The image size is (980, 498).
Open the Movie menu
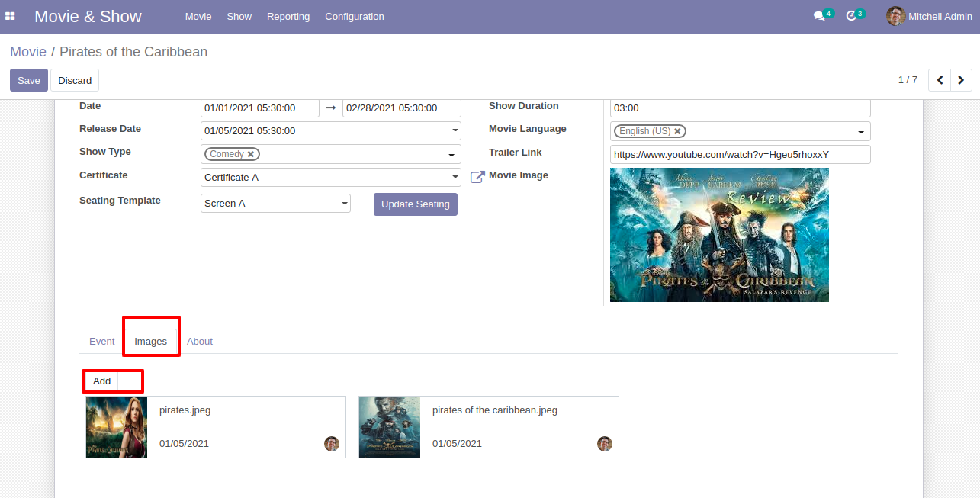click(x=198, y=16)
